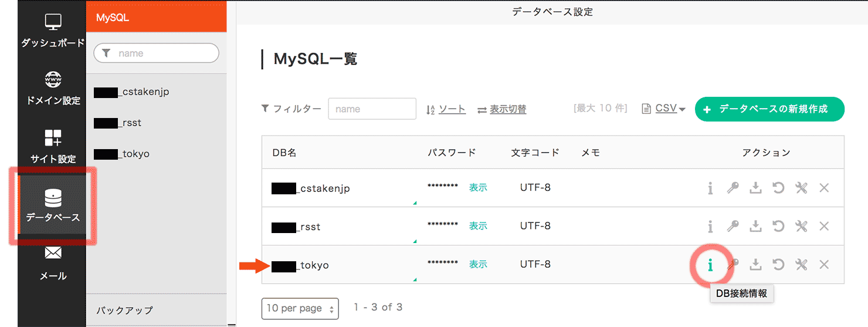Click UTF-8 in the _tokyo row

click(535, 264)
